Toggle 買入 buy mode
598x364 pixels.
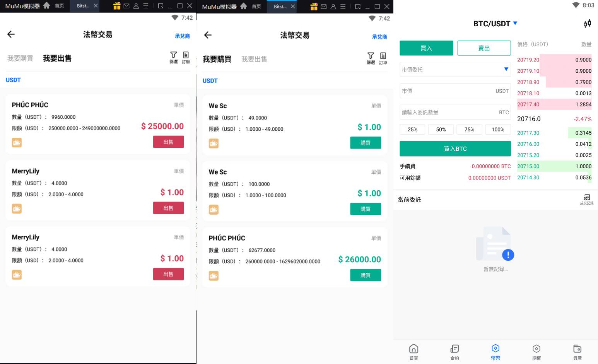click(426, 48)
